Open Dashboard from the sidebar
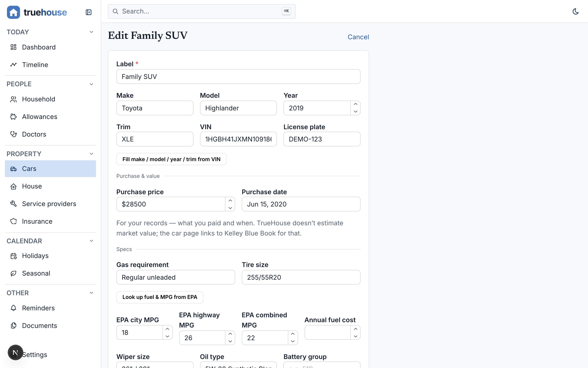Image resolution: width=588 pixels, height=368 pixels. pos(50,47)
